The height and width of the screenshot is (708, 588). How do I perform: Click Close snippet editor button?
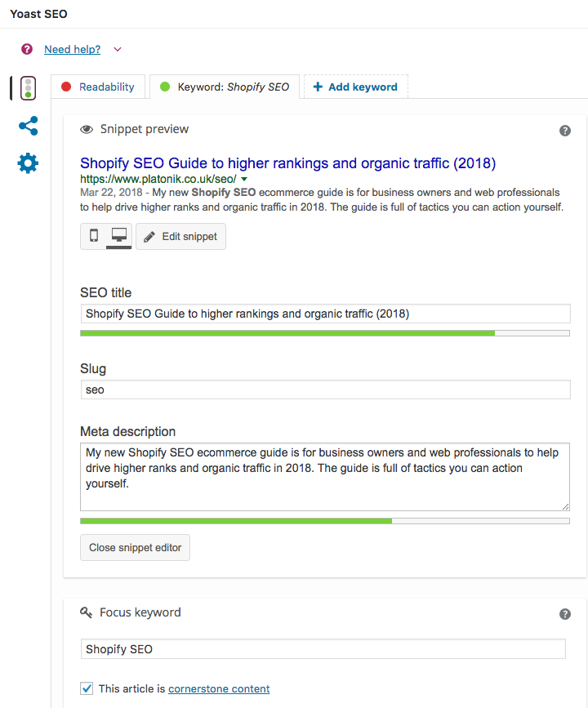(x=135, y=547)
